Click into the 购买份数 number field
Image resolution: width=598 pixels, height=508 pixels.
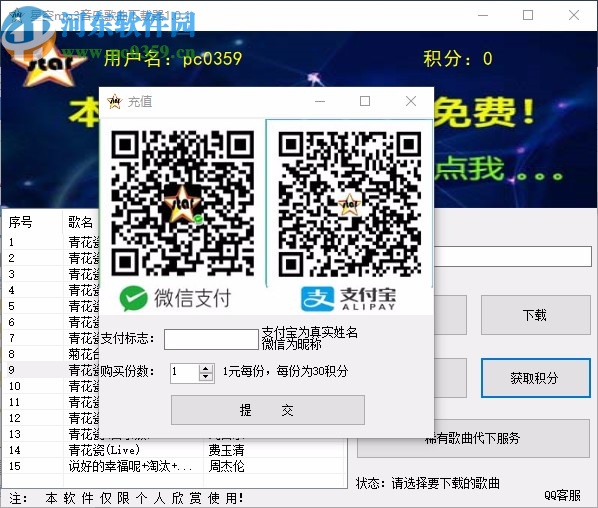coord(185,373)
